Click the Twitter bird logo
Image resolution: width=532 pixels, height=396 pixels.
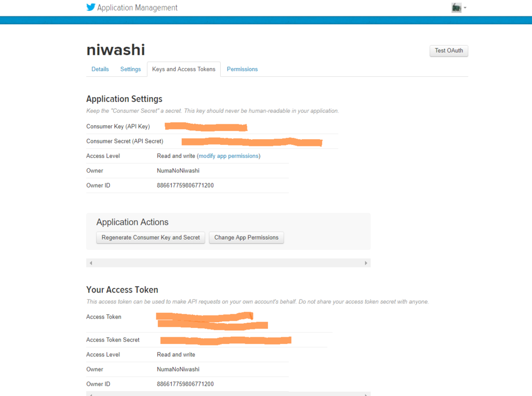click(90, 7)
